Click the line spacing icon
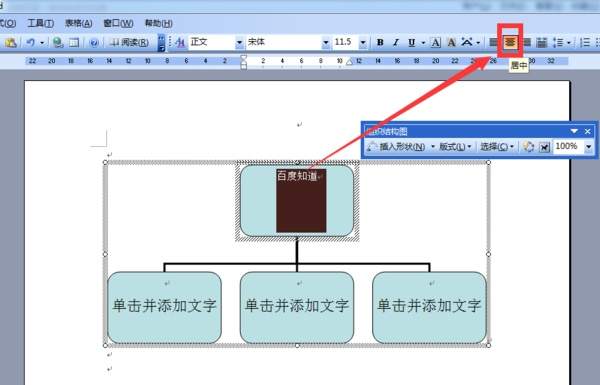 coord(558,42)
